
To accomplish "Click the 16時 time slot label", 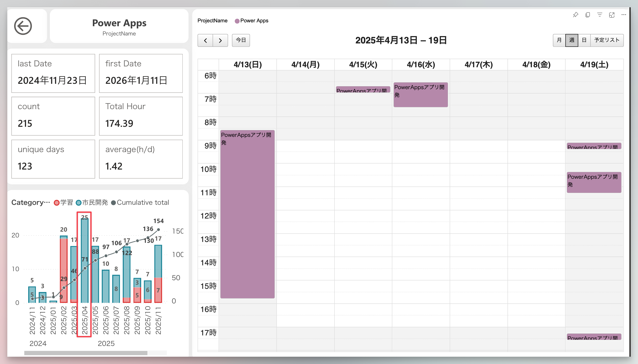I will [x=208, y=309].
